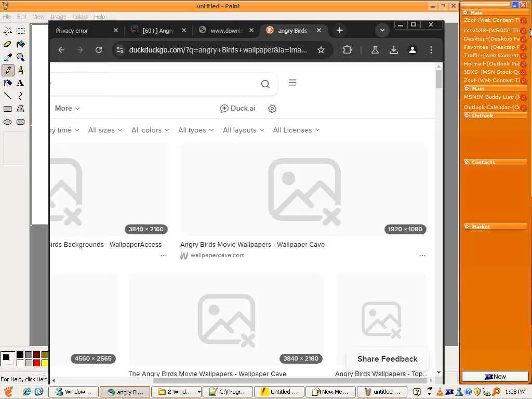Screen dimensions: 532x399
Task: Open the Edit menu in Paint
Action: click(22, 17)
